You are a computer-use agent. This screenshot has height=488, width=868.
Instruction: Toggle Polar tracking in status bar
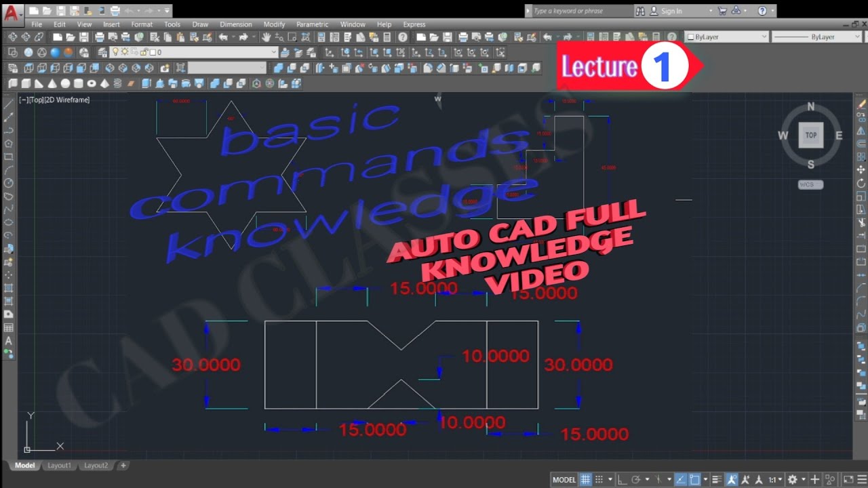[x=636, y=480]
